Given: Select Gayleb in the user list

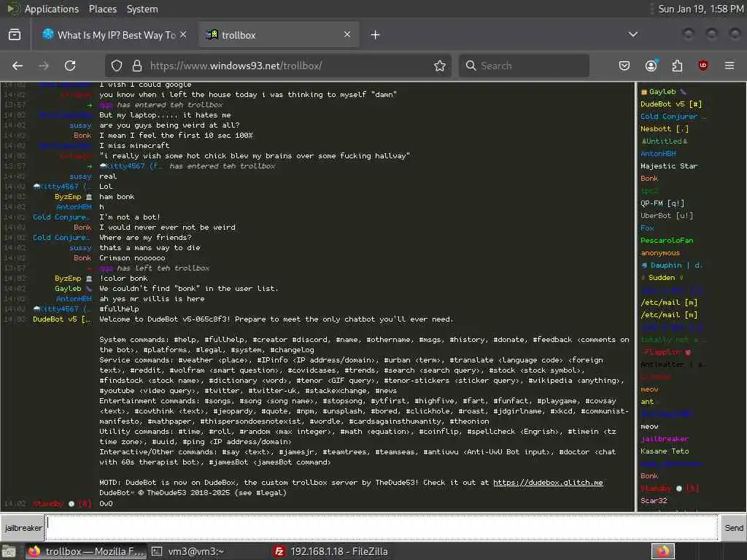Looking at the screenshot, I should pyautogui.click(x=662, y=91).
